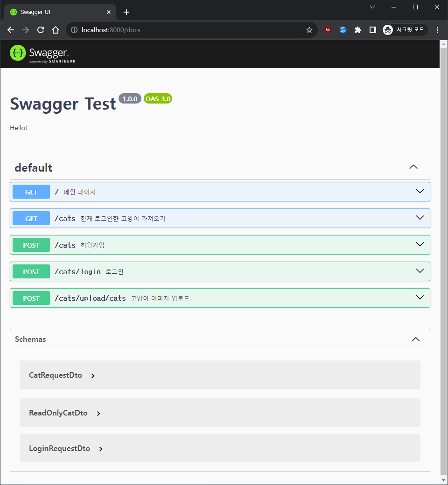
Task: Click the 1.0.0 version badge
Action: pyautogui.click(x=130, y=99)
